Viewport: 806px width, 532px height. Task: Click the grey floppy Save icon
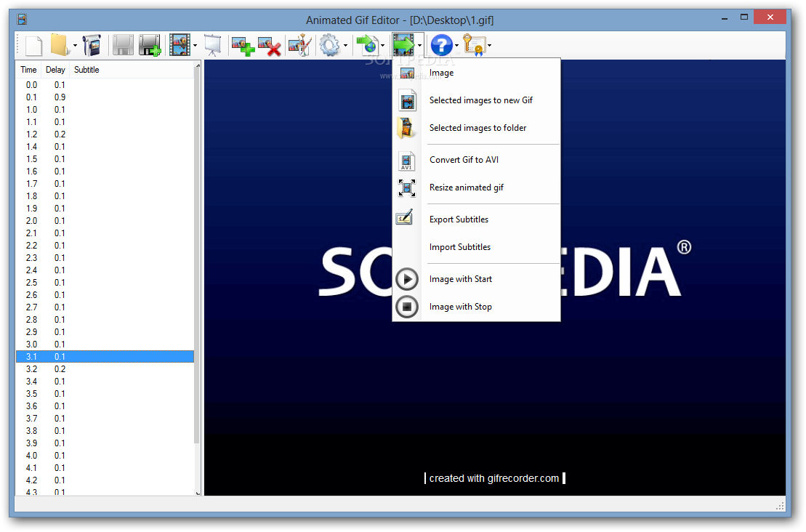coord(123,45)
